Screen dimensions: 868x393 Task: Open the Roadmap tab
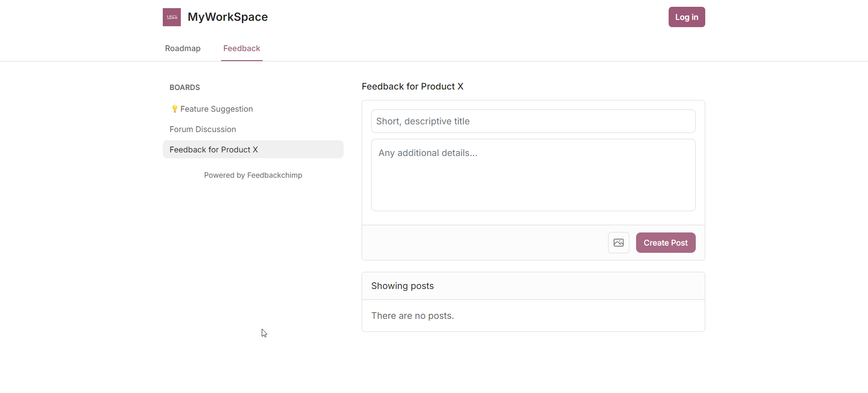click(183, 48)
